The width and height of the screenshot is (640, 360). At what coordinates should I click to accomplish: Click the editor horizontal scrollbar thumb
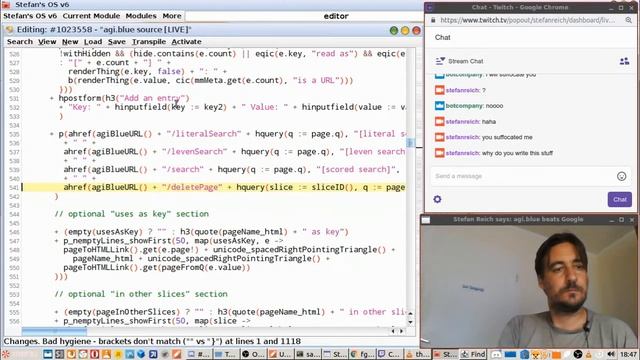click(54, 331)
